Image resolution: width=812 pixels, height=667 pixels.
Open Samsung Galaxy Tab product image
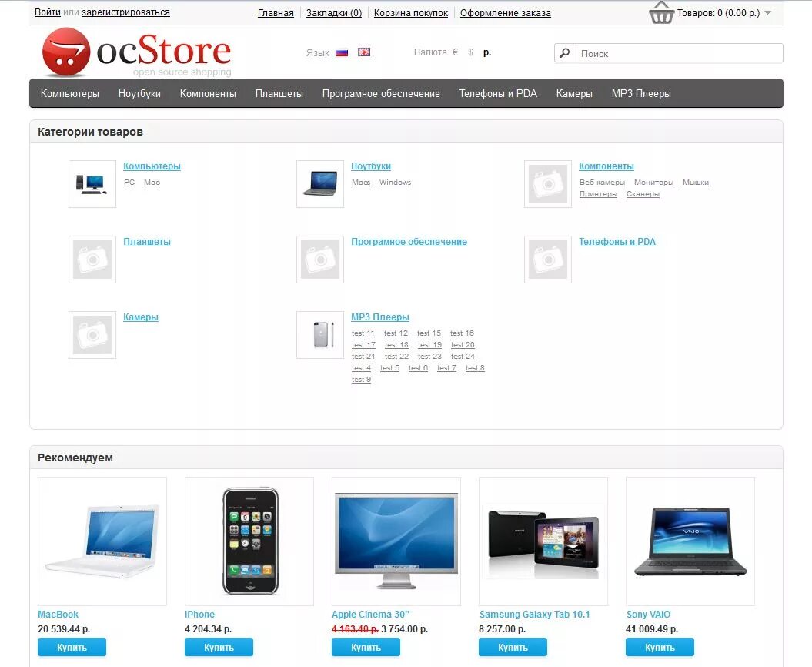coord(543,541)
